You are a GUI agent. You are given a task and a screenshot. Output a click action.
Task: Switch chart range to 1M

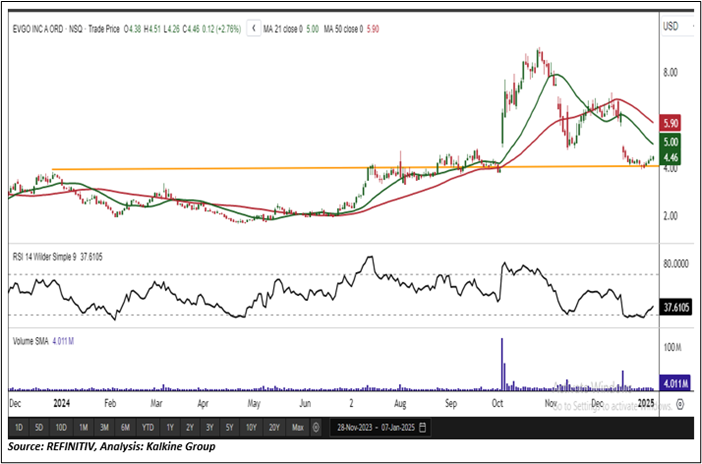click(83, 428)
